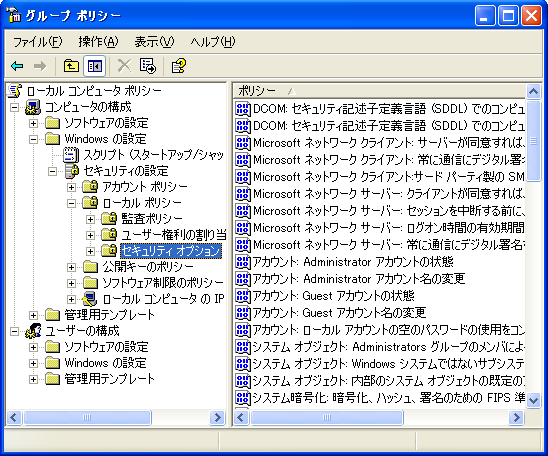The width and height of the screenshot is (548, 456).
Task: Click the tree pane's right scroll arrow
Action: pyautogui.click(x=217, y=417)
